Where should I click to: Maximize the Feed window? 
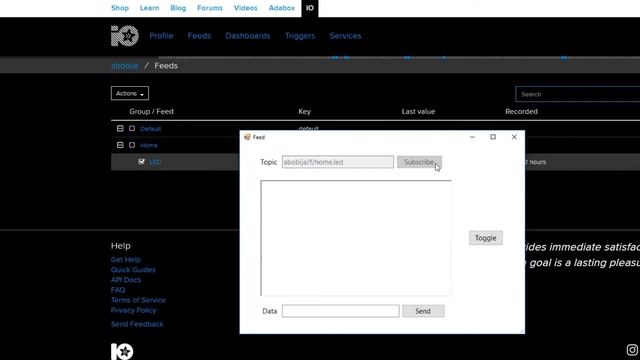pos(493,137)
